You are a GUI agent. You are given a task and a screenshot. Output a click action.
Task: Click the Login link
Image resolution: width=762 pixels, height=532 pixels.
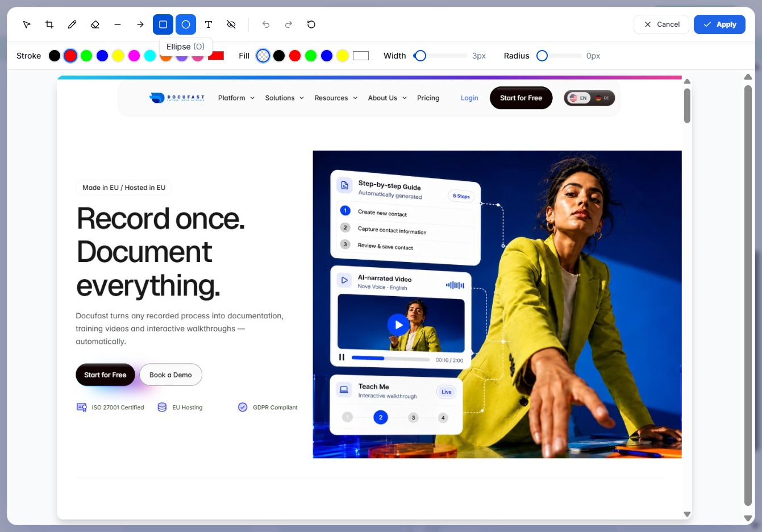pos(469,98)
